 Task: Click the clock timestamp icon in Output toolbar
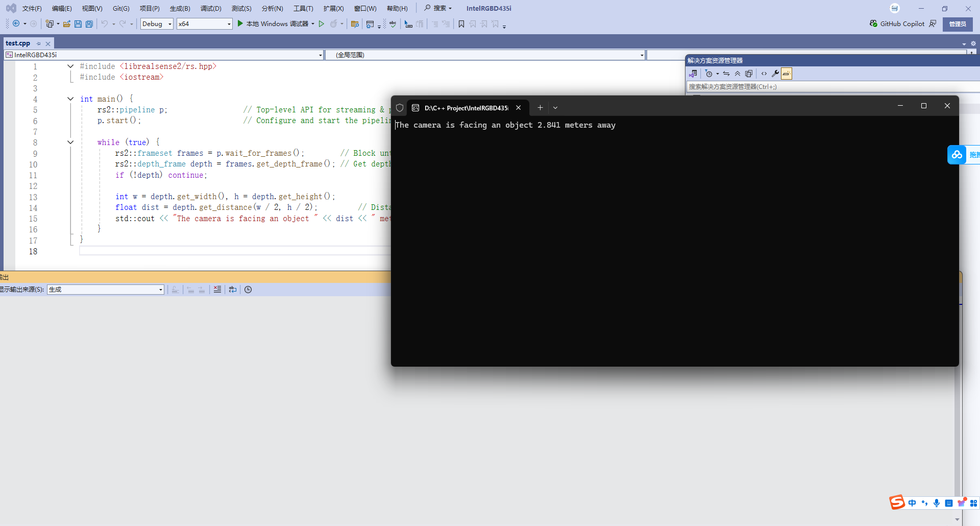click(x=248, y=290)
